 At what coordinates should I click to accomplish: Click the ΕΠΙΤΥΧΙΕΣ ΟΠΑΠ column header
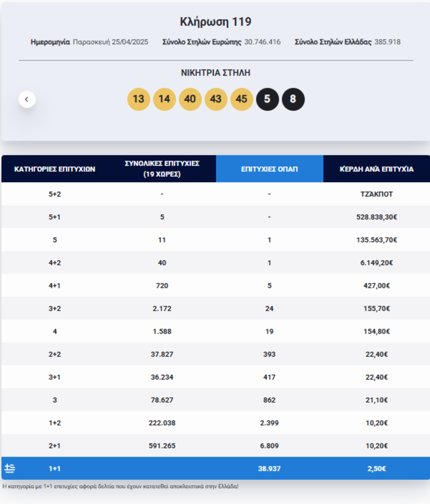pos(269,169)
